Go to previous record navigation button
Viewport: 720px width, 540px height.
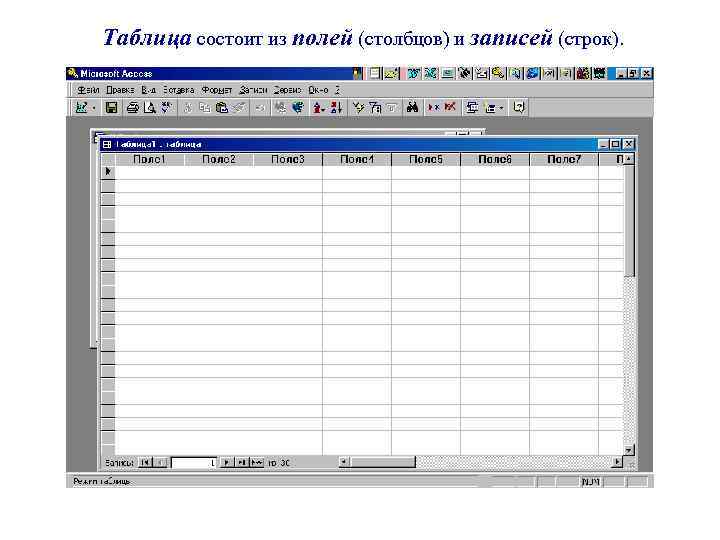(x=160, y=463)
